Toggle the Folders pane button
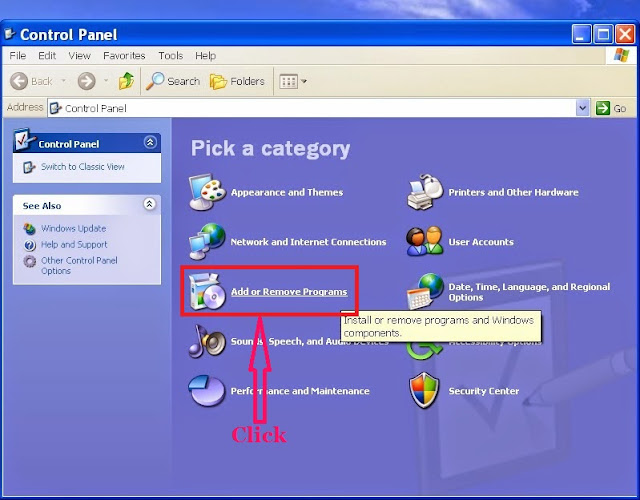 click(x=237, y=82)
